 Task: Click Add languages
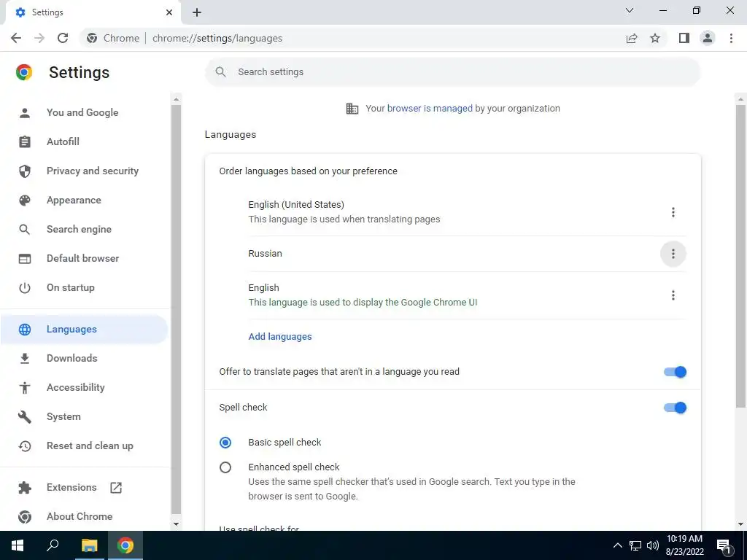click(x=280, y=337)
